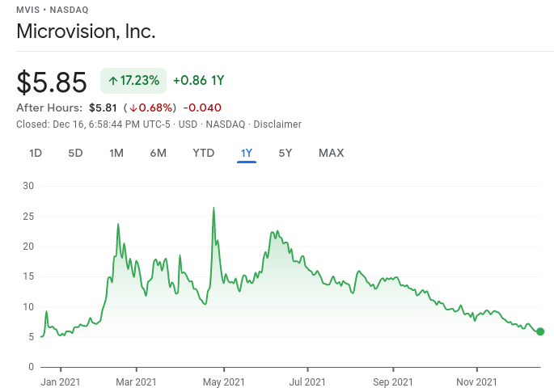This screenshot has width=554, height=392.
Task: Select the active 1Y tab
Action: [x=247, y=153]
